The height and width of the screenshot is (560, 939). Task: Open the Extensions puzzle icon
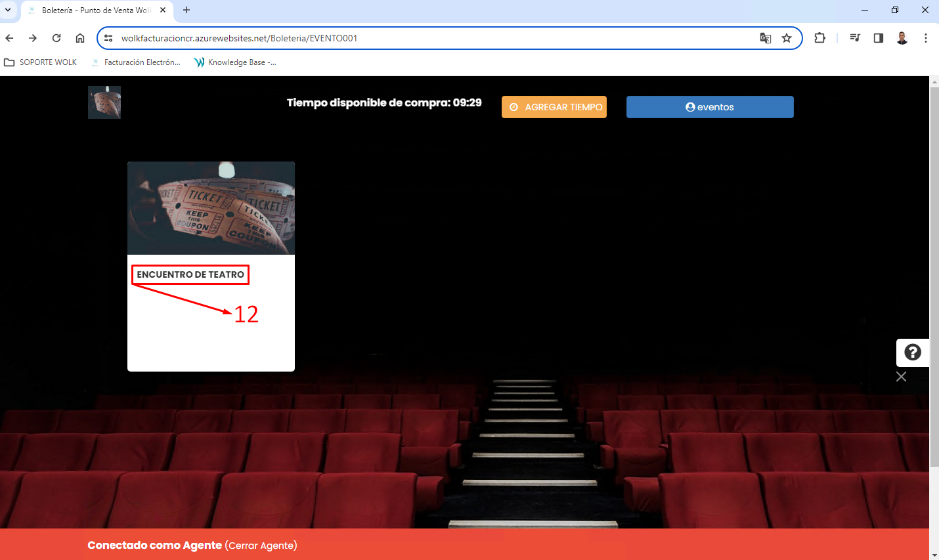tap(819, 38)
